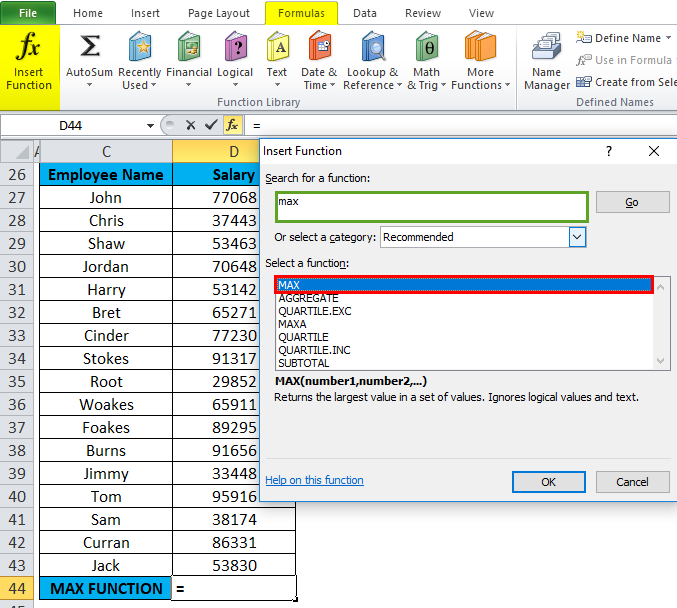Select QUARTILE.EXC in the function list
677x608 pixels.
pos(315,311)
